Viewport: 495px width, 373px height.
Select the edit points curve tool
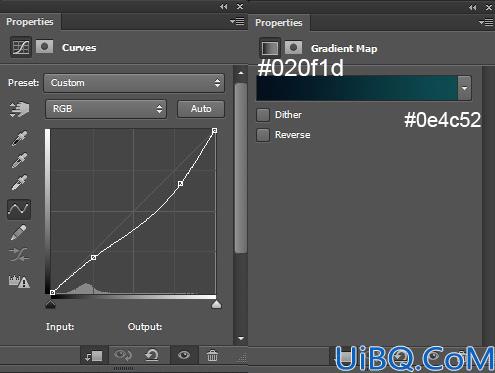pos(19,209)
